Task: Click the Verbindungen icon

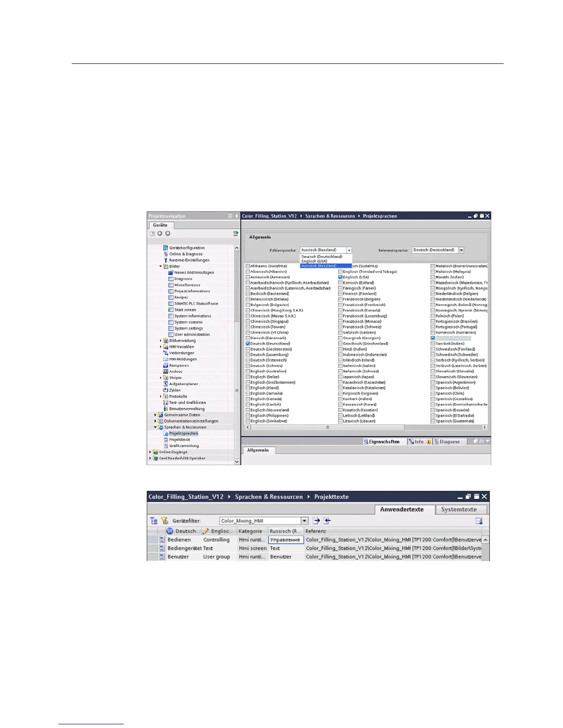Action: point(166,353)
